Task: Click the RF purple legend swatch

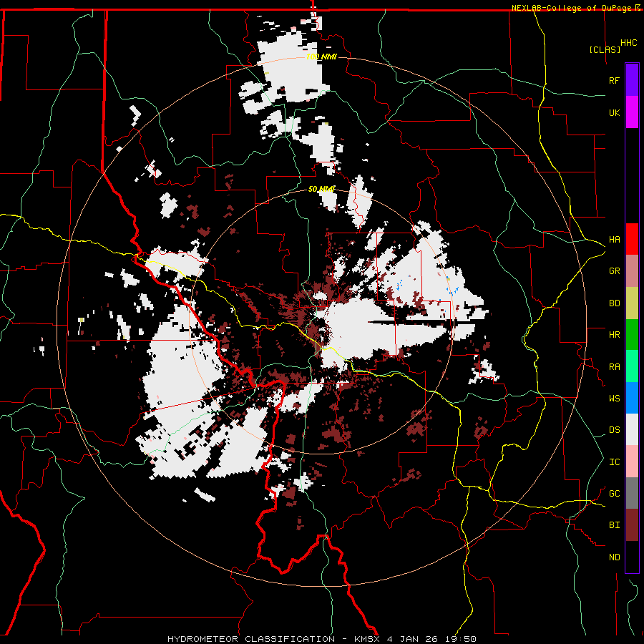Action: pyautogui.click(x=632, y=80)
